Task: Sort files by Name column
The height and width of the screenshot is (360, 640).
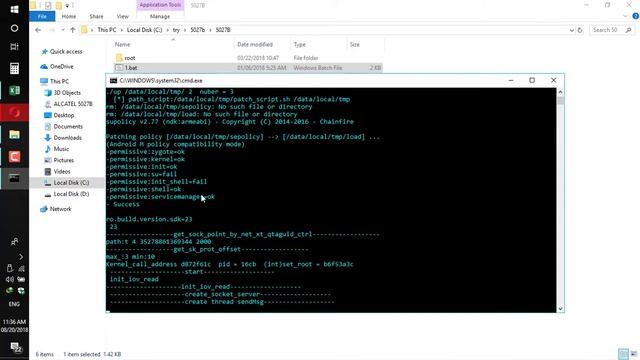Action: [x=122, y=44]
